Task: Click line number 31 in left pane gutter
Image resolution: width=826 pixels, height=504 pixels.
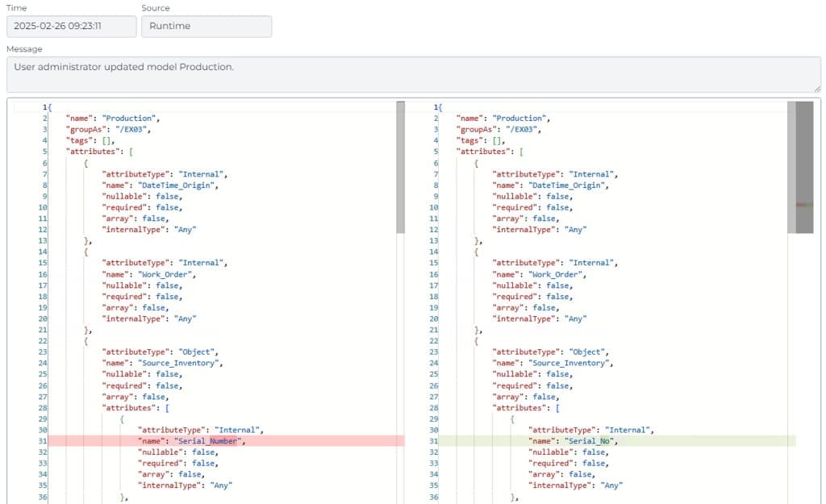Action: click(x=43, y=441)
